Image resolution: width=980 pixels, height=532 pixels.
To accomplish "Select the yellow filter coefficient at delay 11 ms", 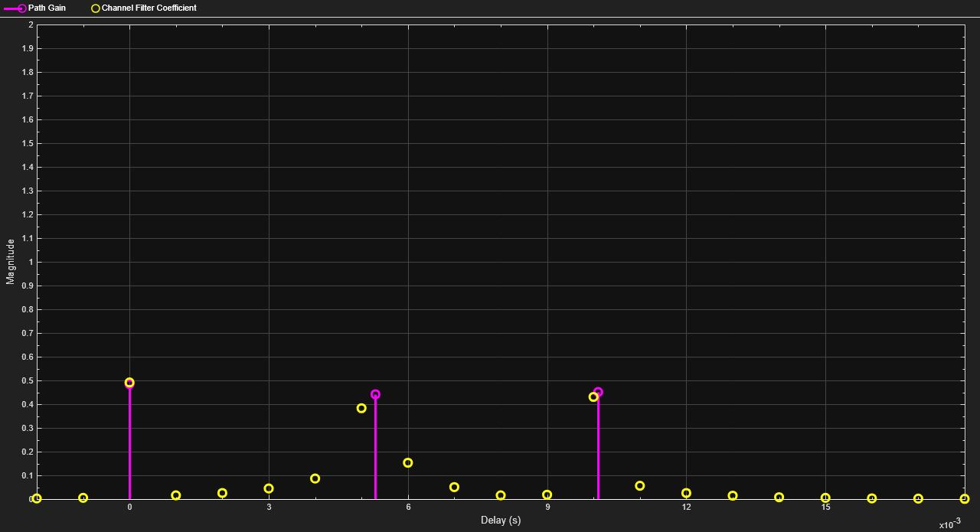I will coord(640,485).
